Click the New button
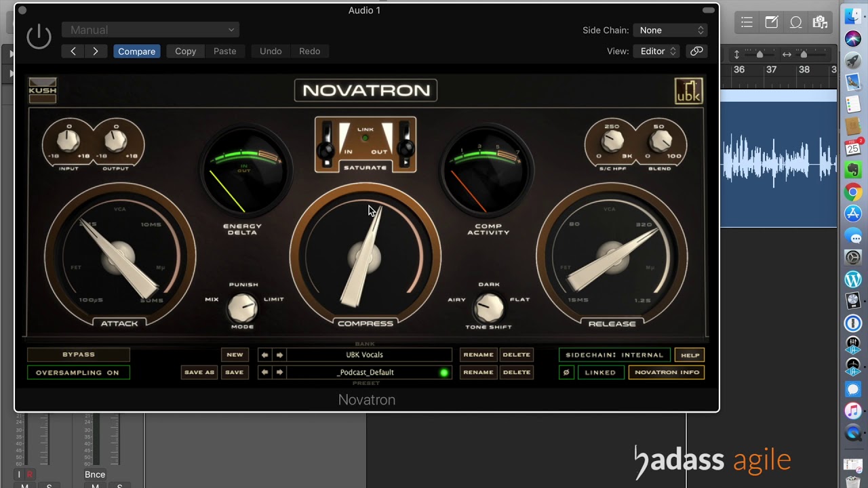The width and height of the screenshot is (868, 488). [x=235, y=354]
